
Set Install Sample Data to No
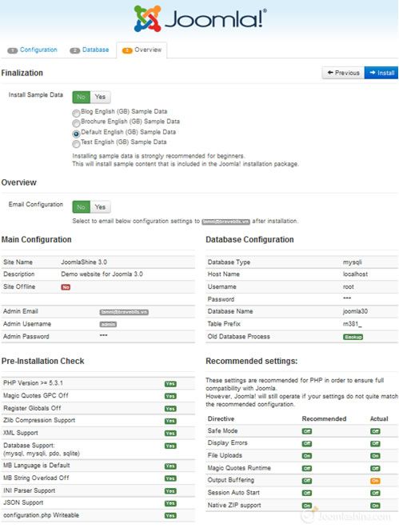coord(81,97)
